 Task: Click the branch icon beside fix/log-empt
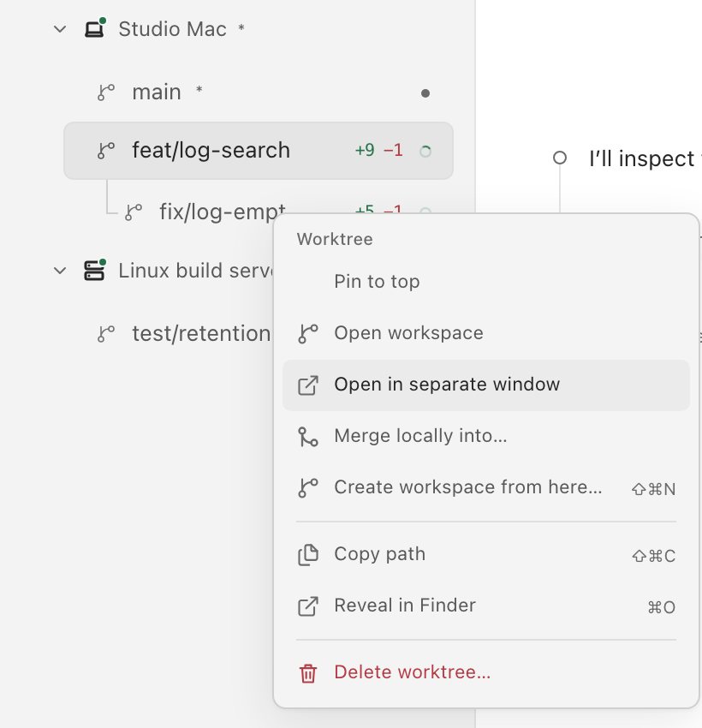[x=134, y=212]
